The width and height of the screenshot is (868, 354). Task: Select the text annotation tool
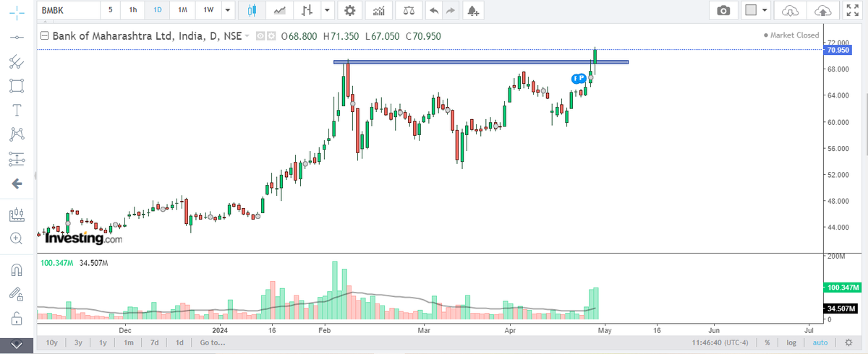pos(17,111)
